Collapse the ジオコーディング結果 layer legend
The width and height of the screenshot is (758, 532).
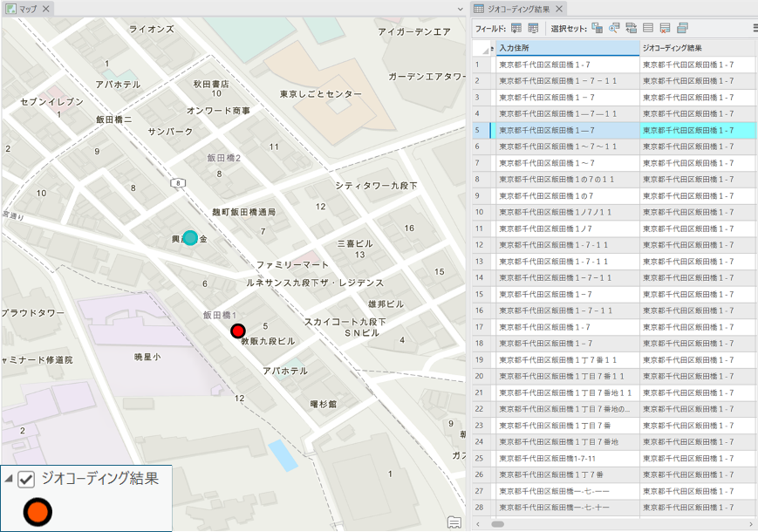pos(8,479)
